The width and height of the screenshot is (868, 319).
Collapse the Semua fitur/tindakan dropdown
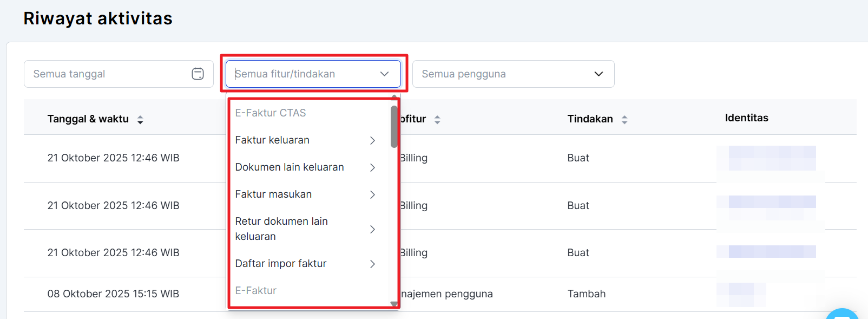tap(384, 74)
